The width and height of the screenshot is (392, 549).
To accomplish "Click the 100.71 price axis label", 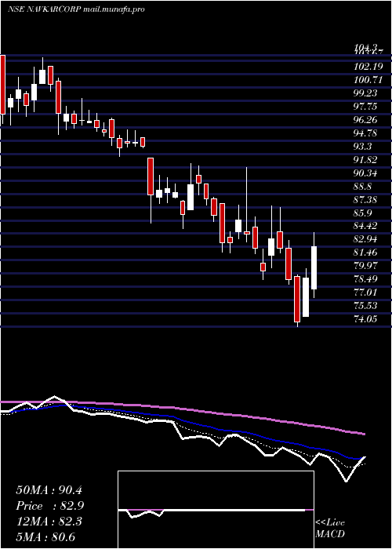I will point(368,80).
